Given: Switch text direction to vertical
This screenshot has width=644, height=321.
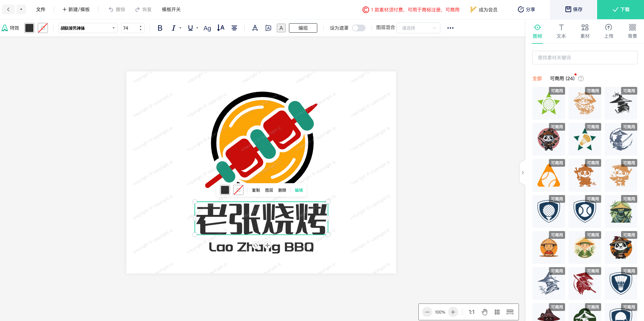Looking at the screenshot, I should click(x=221, y=28).
